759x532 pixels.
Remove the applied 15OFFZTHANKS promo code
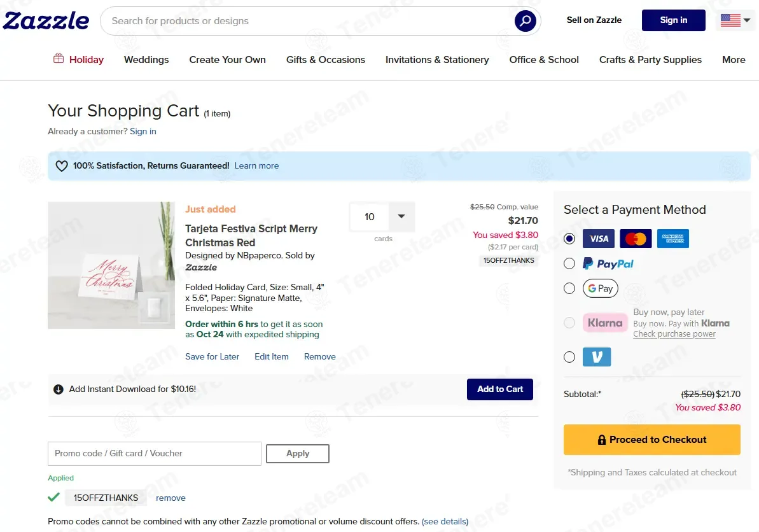171,498
